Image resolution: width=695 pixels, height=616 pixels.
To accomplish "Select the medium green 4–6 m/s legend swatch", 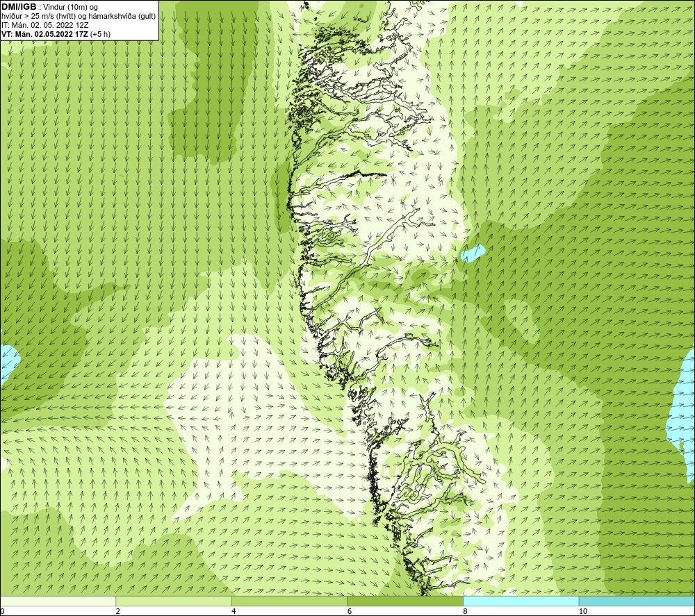I will pyautogui.click(x=289, y=601).
